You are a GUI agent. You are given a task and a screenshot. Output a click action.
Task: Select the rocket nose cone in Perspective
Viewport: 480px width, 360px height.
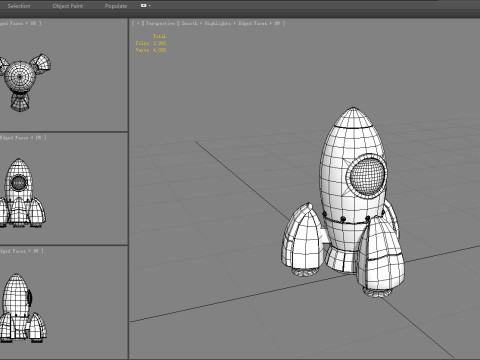(353, 118)
